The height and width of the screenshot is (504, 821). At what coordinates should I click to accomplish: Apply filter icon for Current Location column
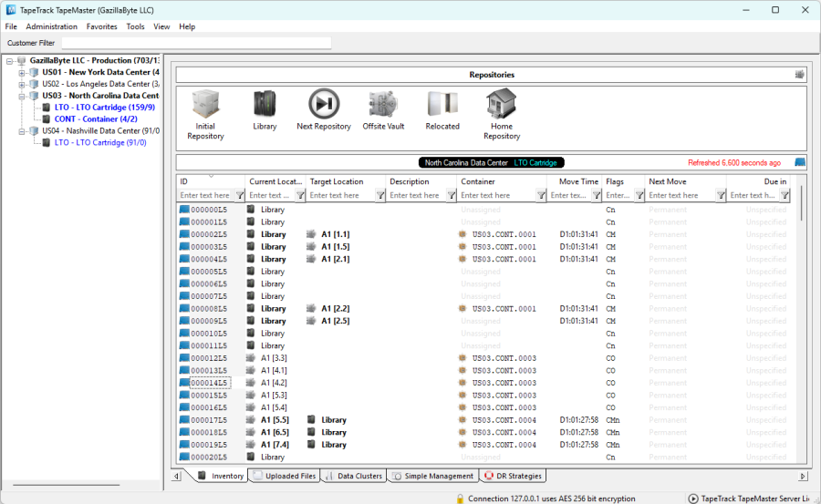(300, 195)
